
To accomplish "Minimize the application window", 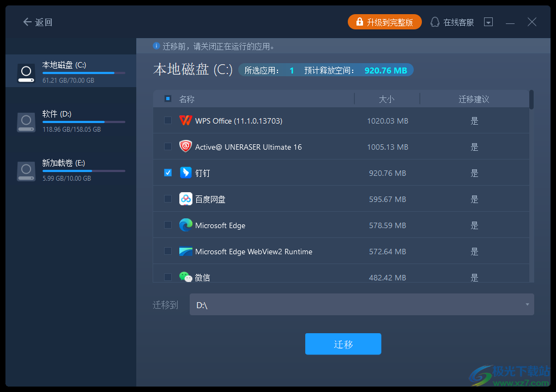I will 510,23.
